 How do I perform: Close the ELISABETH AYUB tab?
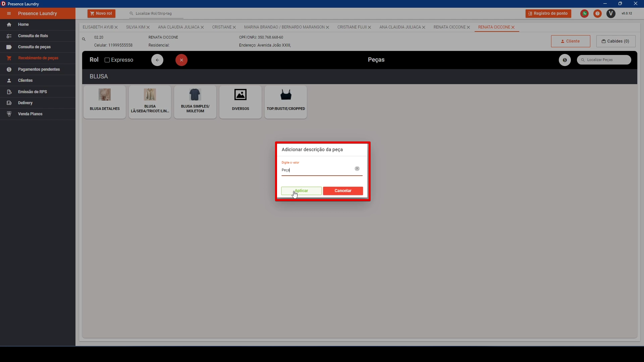coord(116,27)
